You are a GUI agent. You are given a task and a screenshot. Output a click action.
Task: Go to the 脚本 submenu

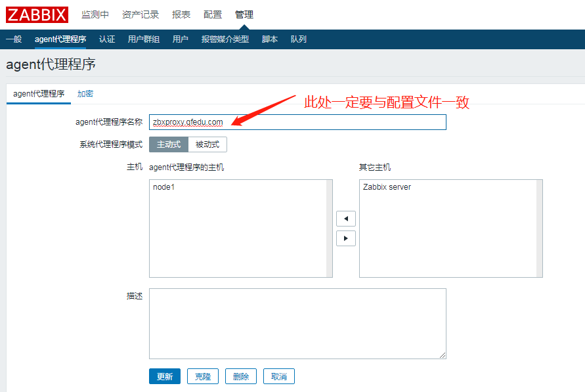270,39
